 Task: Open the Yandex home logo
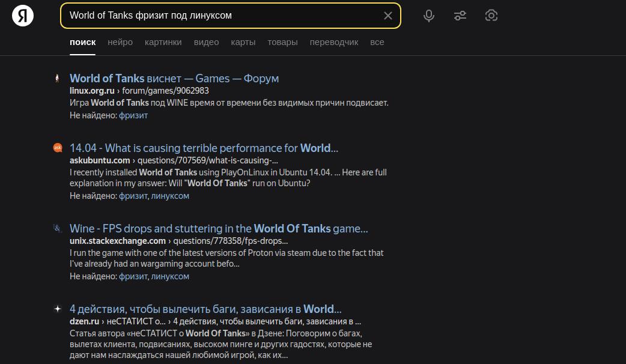[23, 16]
